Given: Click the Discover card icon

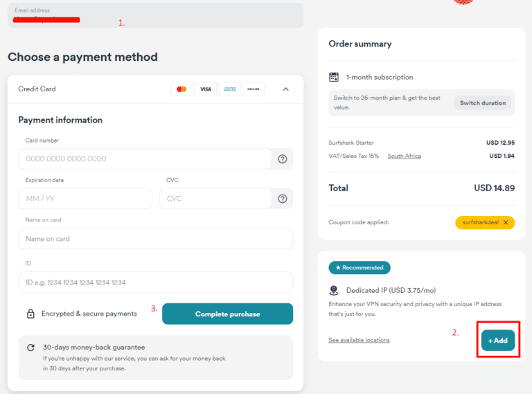Looking at the screenshot, I should 254,89.
